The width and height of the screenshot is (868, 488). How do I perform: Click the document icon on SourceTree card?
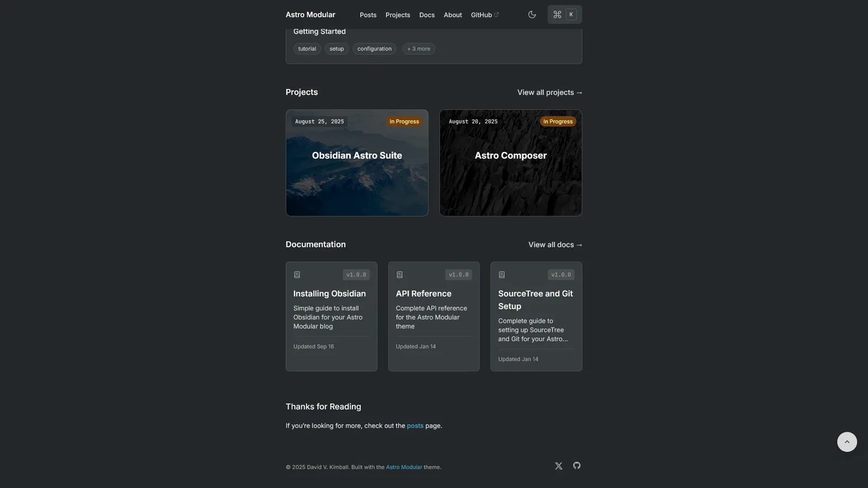[x=502, y=275]
